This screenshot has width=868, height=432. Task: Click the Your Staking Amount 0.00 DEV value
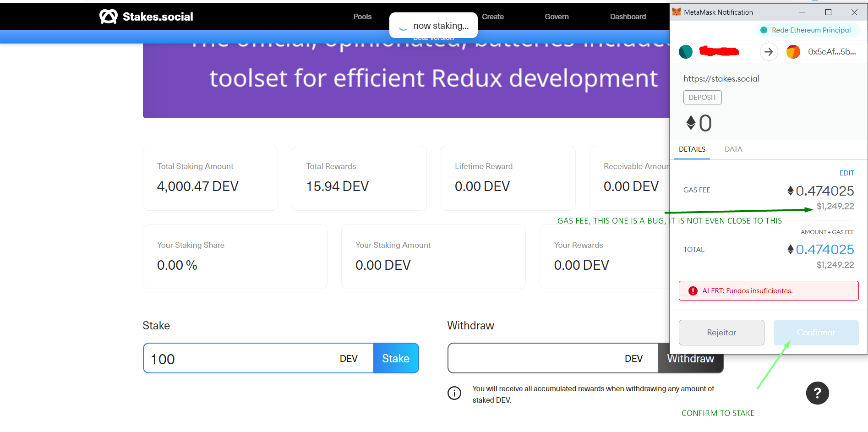pos(383,265)
